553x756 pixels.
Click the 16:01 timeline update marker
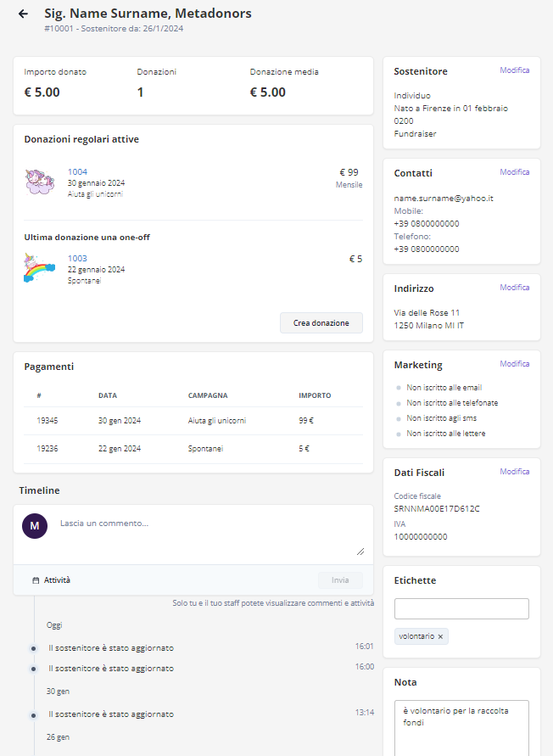[34, 648]
